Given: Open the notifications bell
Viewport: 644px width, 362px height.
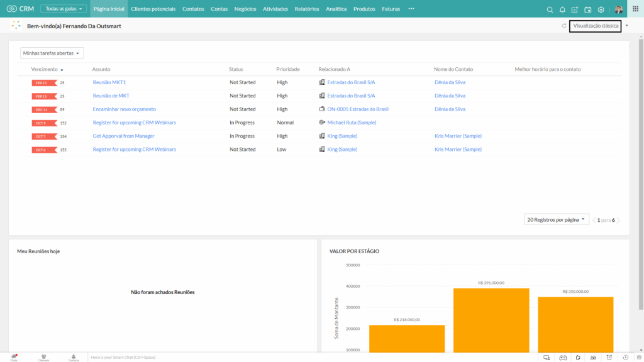Looking at the screenshot, I should point(562,9).
